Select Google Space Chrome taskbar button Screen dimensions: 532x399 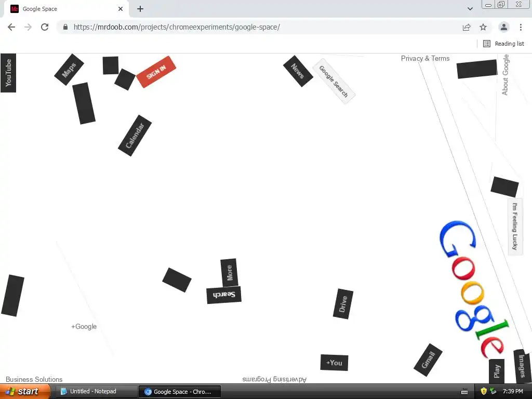pyautogui.click(x=180, y=392)
